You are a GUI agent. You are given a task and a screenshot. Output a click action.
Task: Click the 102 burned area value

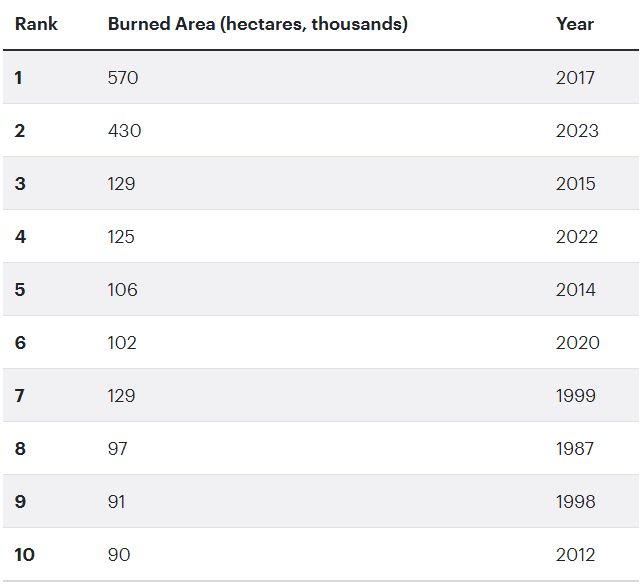tap(122, 343)
